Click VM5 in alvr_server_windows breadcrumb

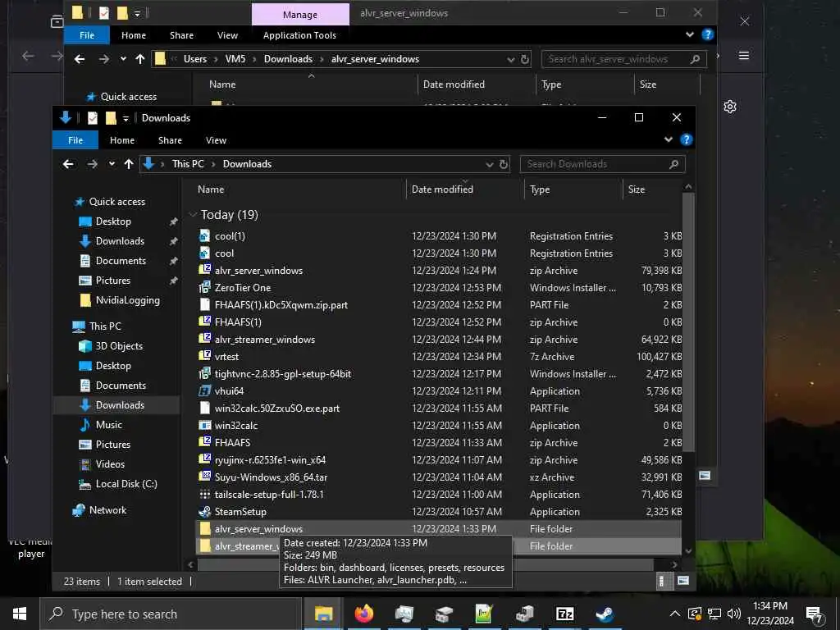click(x=235, y=59)
